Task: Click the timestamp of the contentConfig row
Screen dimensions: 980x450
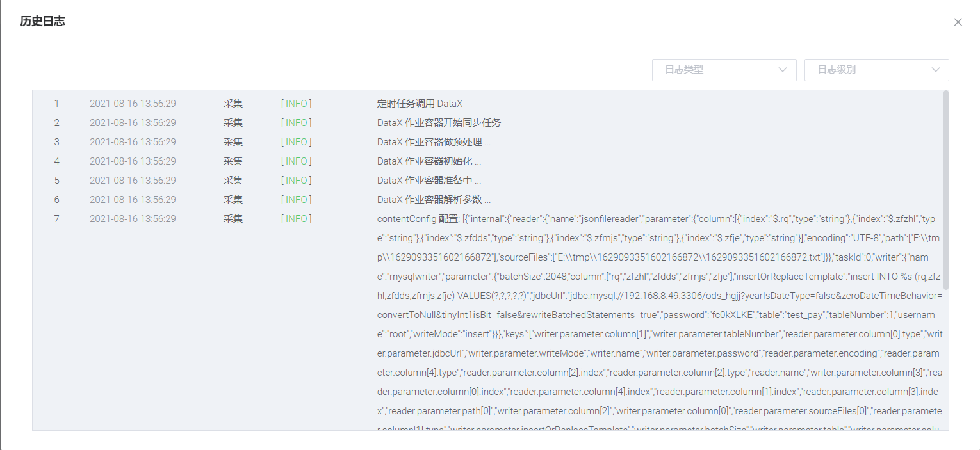Action: click(x=133, y=218)
